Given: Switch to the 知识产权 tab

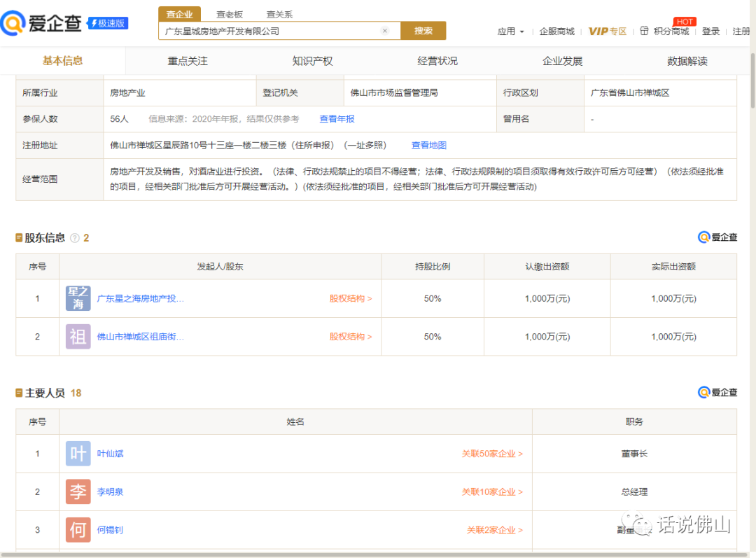Looking at the screenshot, I should (312, 61).
